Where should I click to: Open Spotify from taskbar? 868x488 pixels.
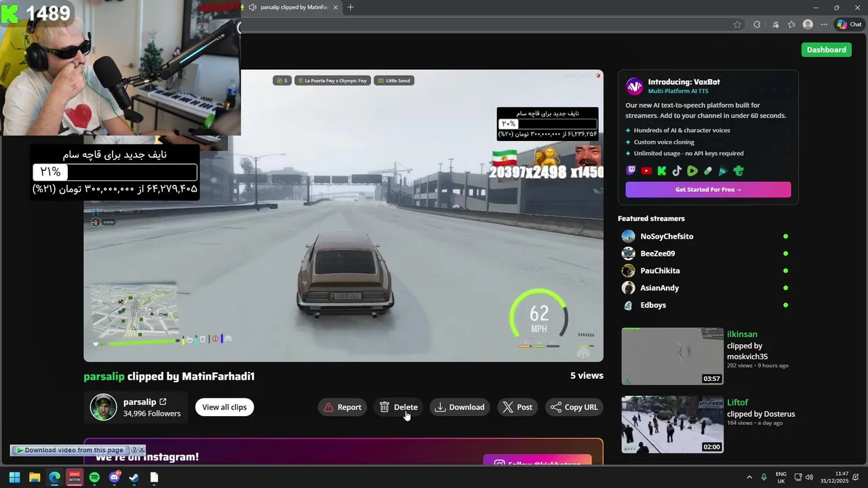click(x=94, y=477)
